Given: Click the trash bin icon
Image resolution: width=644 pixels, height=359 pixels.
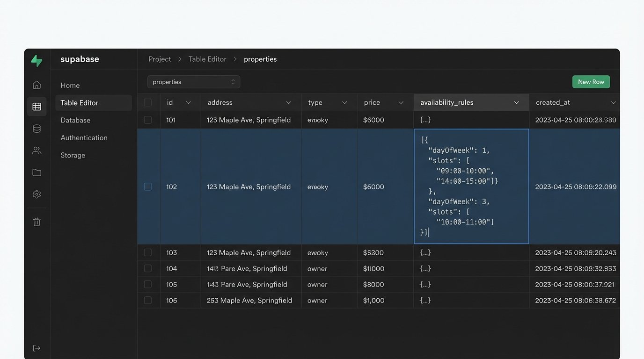Looking at the screenshot, I should point(37,222).
